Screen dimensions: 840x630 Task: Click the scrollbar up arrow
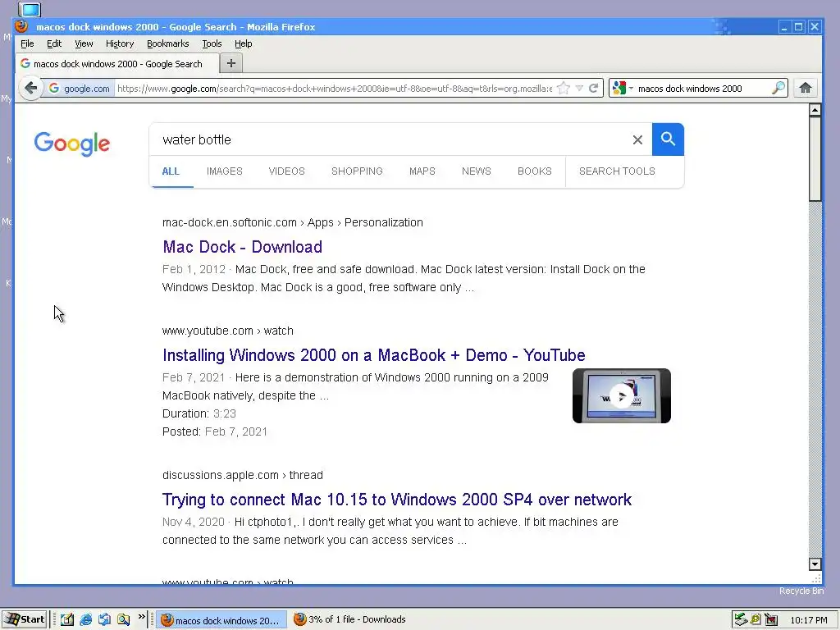tap(815, 110)
